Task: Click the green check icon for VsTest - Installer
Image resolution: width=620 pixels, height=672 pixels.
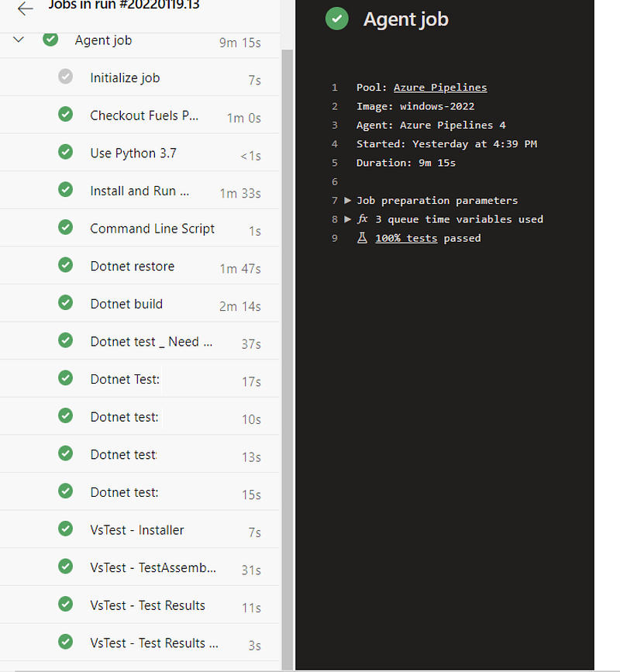Action: pos(66,530)
